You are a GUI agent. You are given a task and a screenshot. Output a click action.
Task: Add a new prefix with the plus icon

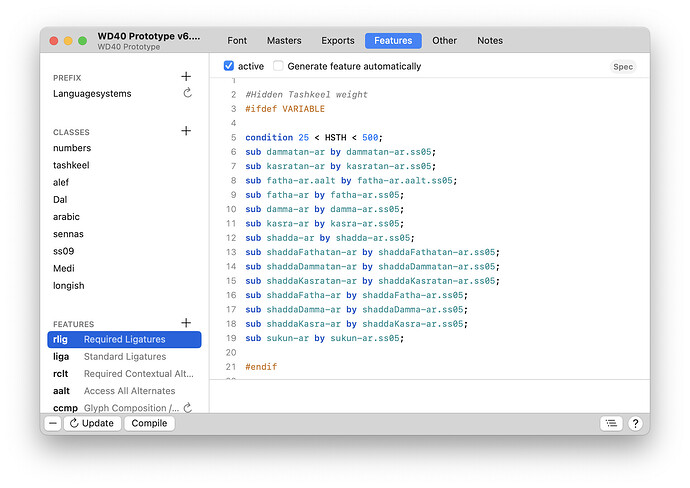click(x=186, y=77)
